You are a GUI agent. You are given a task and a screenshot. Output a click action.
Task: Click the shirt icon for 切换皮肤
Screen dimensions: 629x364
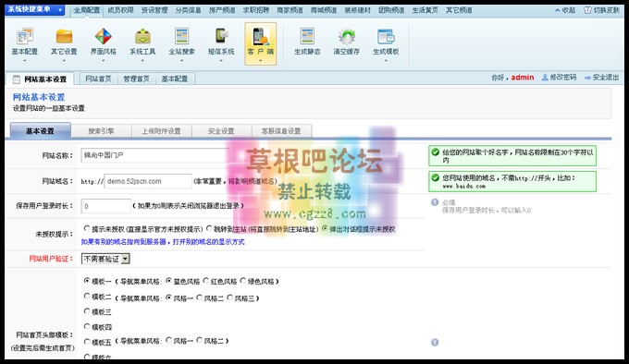587,10
